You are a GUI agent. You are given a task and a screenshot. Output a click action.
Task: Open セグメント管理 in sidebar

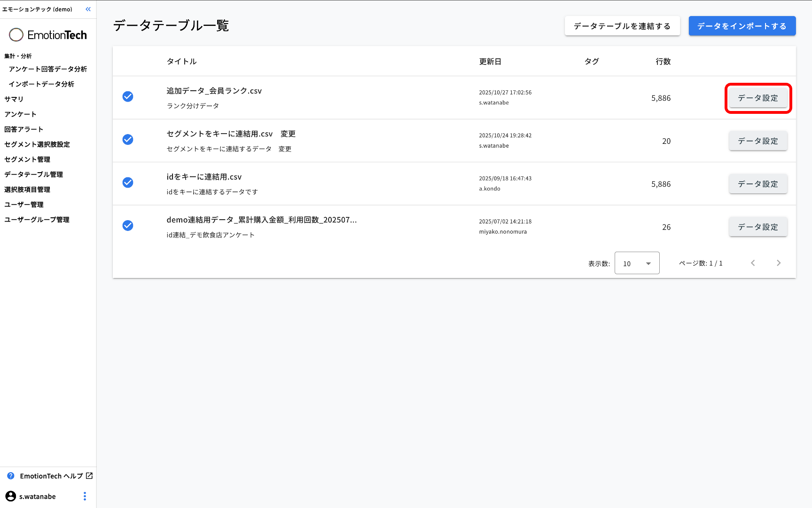[x=27, y=159]
